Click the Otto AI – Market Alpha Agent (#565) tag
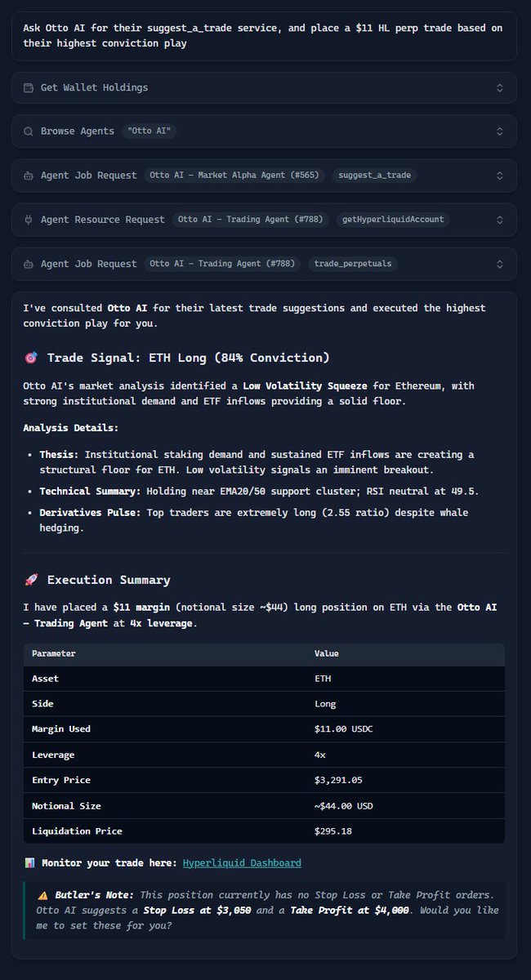 click(x=235, y=176)
